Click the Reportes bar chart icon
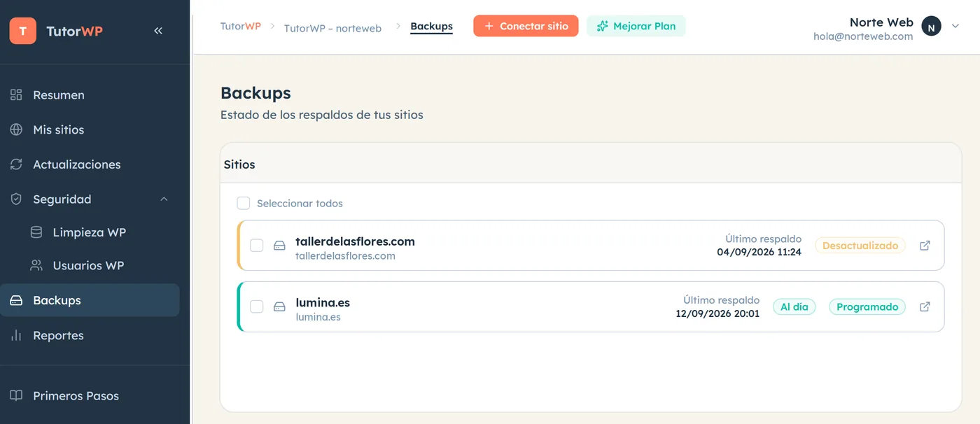This screenshot has height=424, width=980. pyautogui.click(x=16, y=336)
